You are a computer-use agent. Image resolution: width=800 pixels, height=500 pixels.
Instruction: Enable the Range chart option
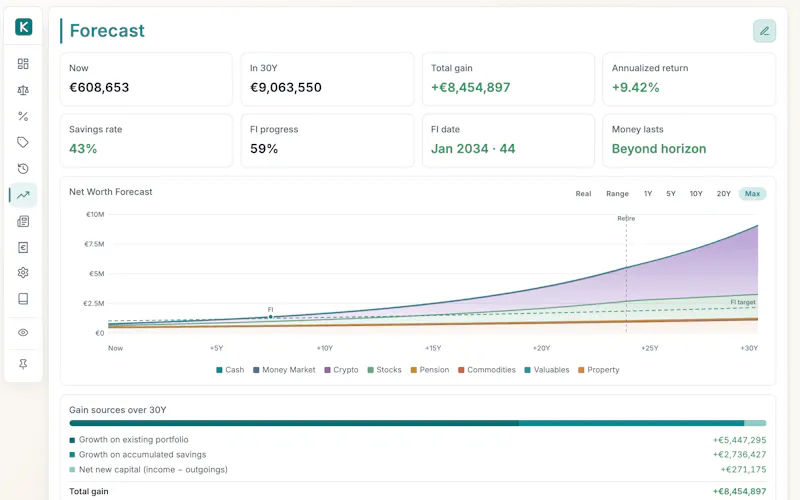click(x=617, y=194)
